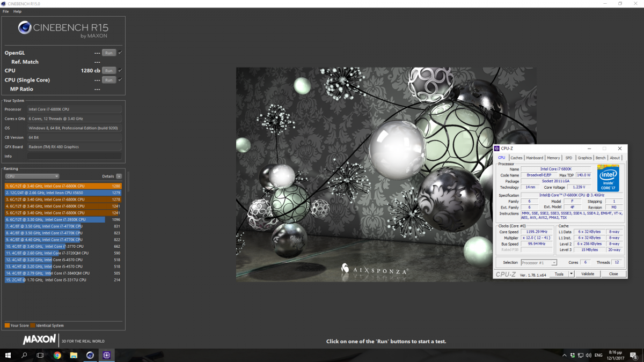Select ranking row 14 Core i7-3840QM
Viewport: 644px width, 362px height.
tap(63, 273)
